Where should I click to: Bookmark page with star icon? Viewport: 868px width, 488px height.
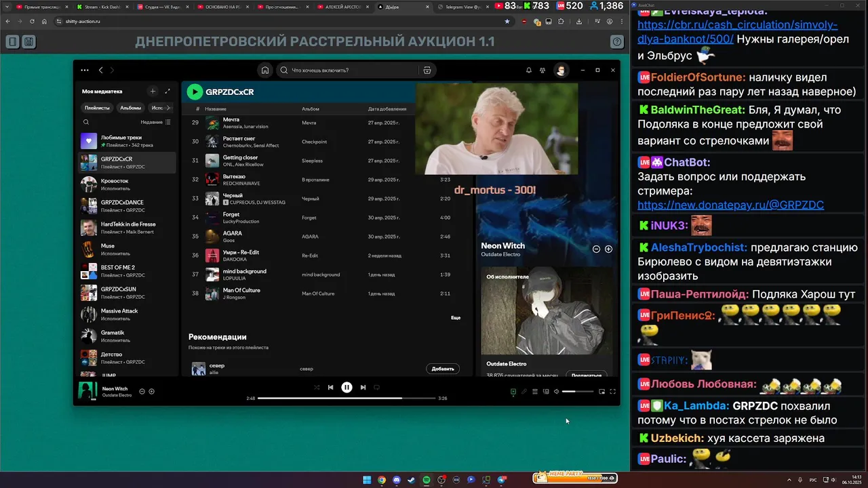click(507, 21)
